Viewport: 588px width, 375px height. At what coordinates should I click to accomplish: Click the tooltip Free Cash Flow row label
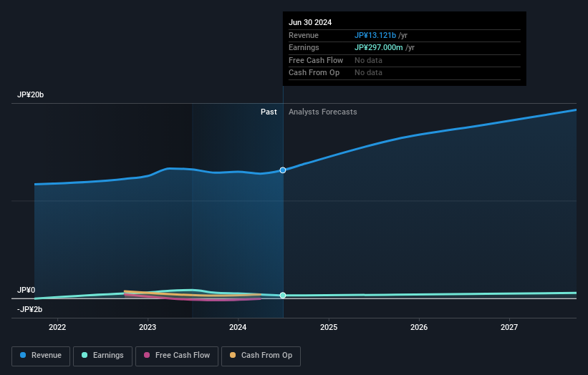[316, 60]
